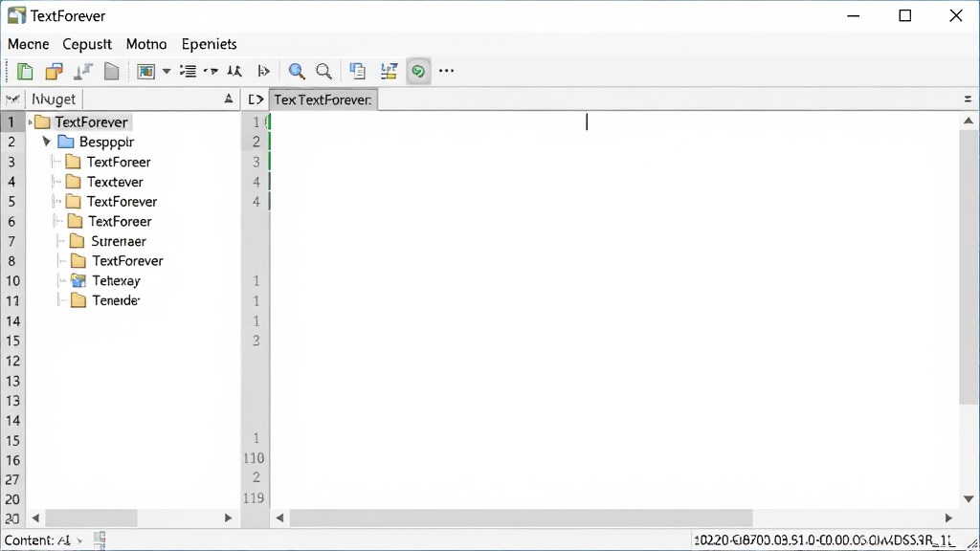Click the sort letters toolbar icon
The height and width of the screenshot is (551, 980).
pyautogui.click(x=234, y=71)
